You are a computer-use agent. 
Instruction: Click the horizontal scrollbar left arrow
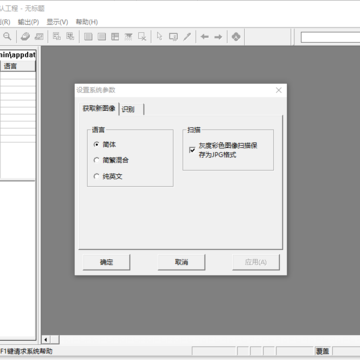click(x=46, y=340)
